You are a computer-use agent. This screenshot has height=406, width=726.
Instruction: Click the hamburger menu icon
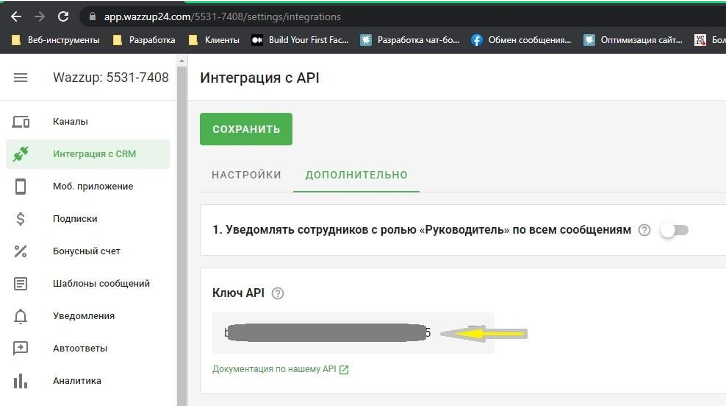point(20,78)
